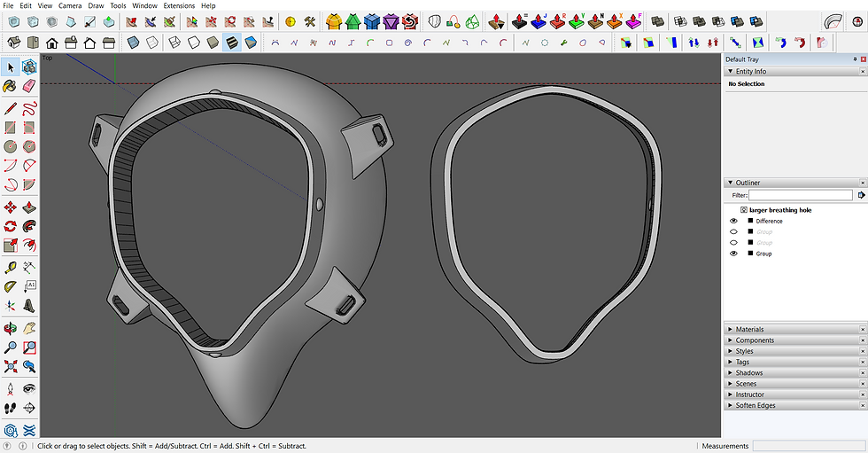Image resolution: width=868 pixels, height=453 pixels.
Task: Open the Tools menu
Action: pyautogui.click(x=118, y=5)
